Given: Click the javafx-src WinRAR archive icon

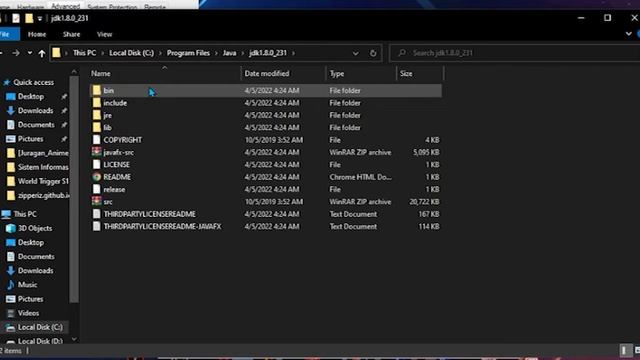Looking at the screenshot, I should coord(97,152).
